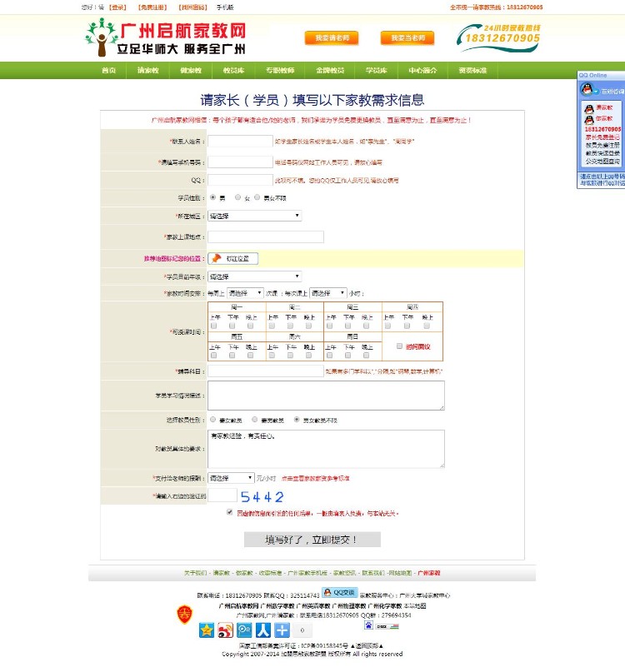
Task: Focus the 手机号码 input field
Action: [240, 162]
